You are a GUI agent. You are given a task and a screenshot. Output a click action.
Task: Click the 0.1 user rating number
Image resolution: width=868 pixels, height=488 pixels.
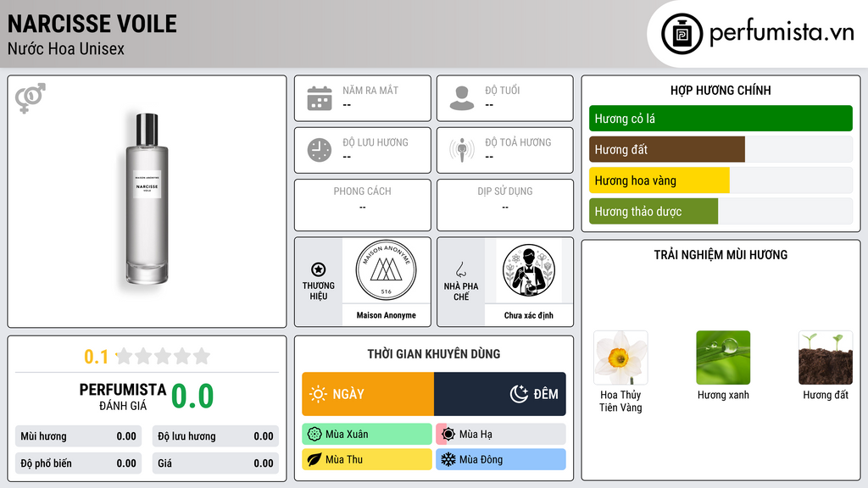coord(96,357)
